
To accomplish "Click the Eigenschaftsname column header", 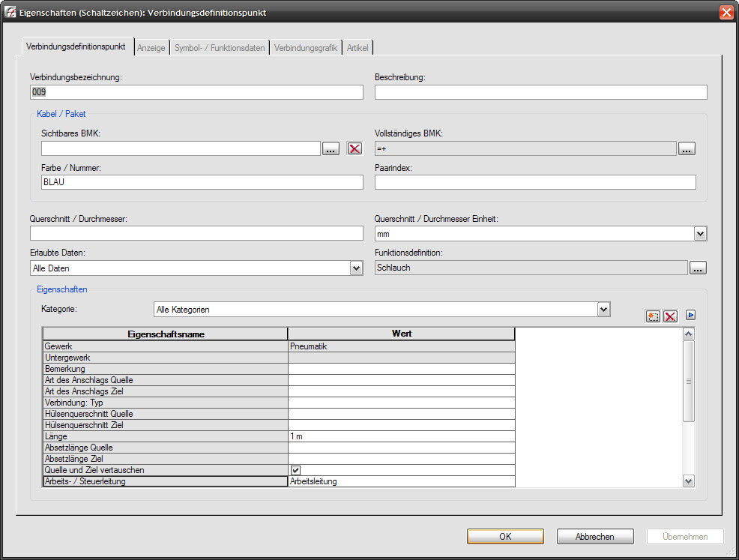I will [x=166, y=334].
